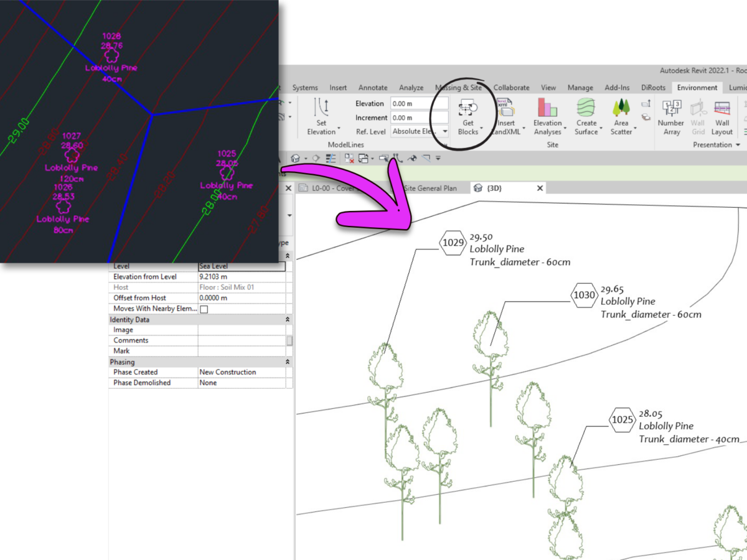Collapse the Identity Data section
This screenshot has height=560, width=747.
click(x=288, y=319)
